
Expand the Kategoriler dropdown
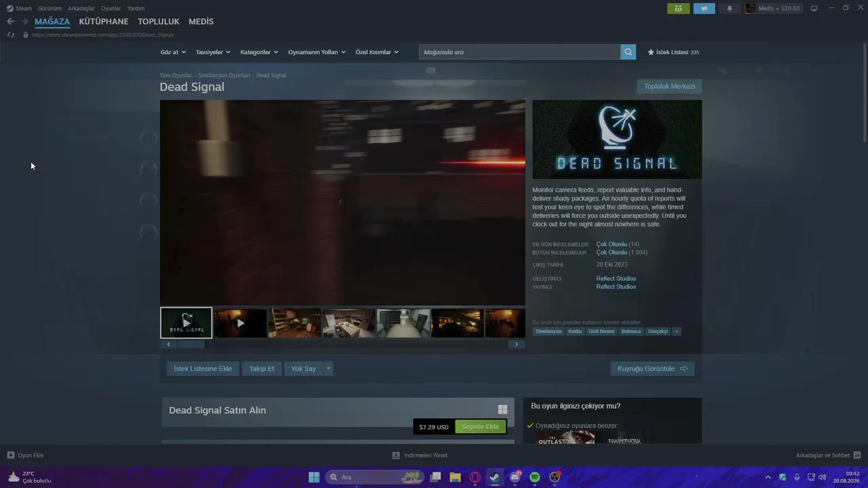(259, 52)
